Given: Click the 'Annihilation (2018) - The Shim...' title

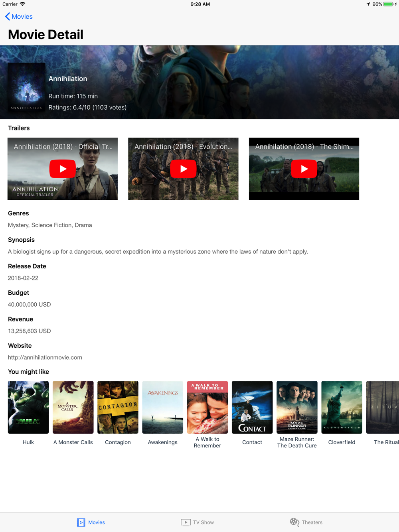Looking at the screenshot, I should pyautogui.click(x=304, y=147).
